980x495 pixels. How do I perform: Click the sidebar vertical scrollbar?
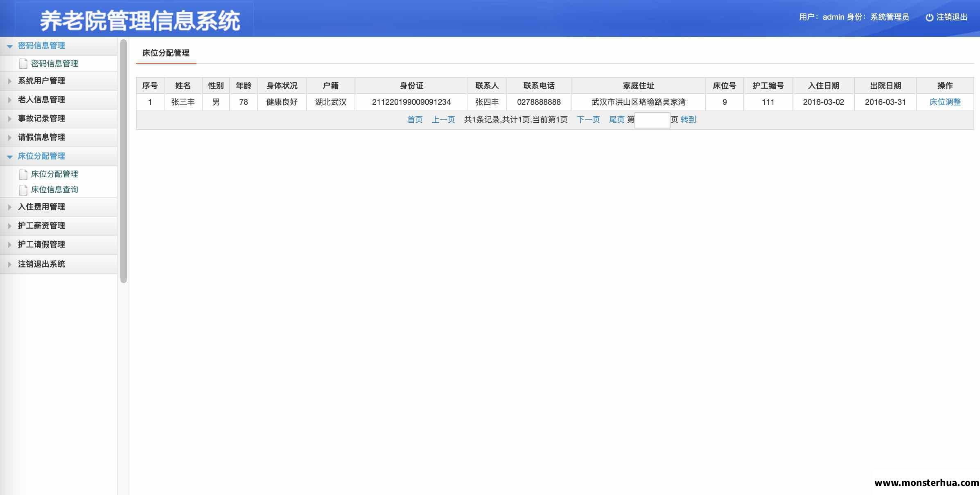coord(124,161)
